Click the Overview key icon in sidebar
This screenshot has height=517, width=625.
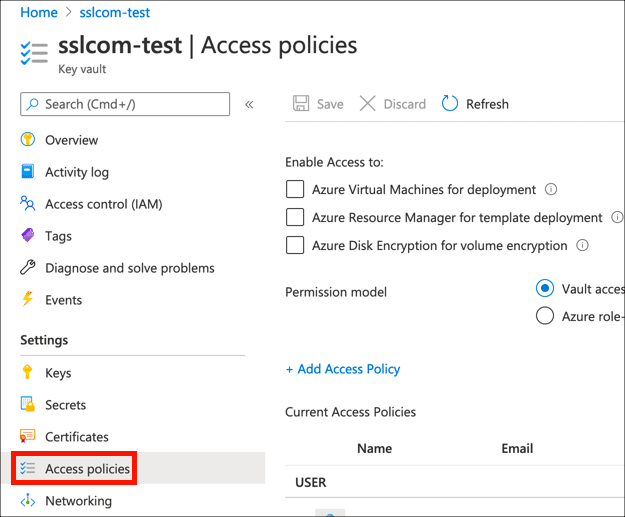pyautogui.click(x=28, y=140)
